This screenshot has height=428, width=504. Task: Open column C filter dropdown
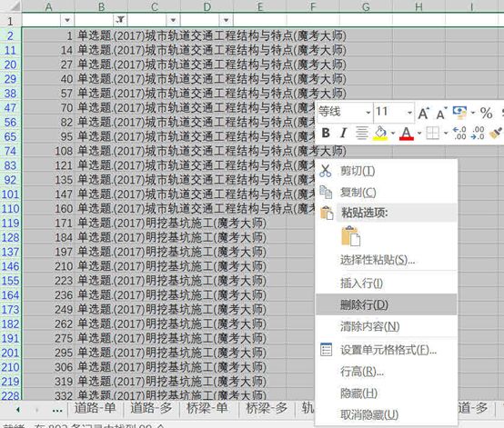click(x=173, y=20)
